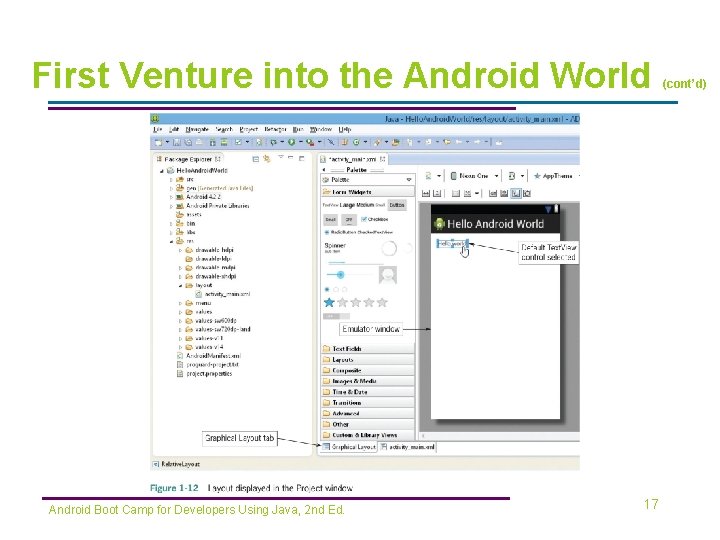Open the Package Explorer view menu icon
The image size is (720, 540).
[280, 158]
